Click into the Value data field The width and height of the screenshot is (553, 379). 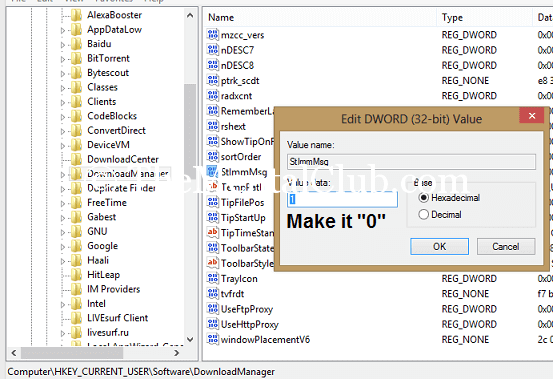click(x=342, y=199)
